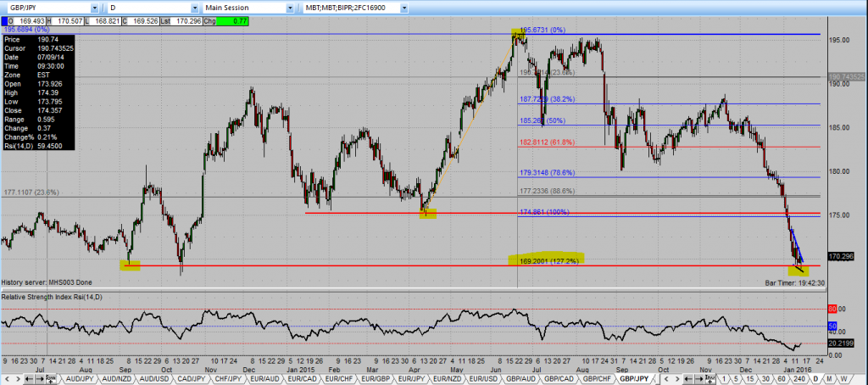Click the left arrow button beside interval tabs
This screenshot has width=868, height=385.
point(687,379)
